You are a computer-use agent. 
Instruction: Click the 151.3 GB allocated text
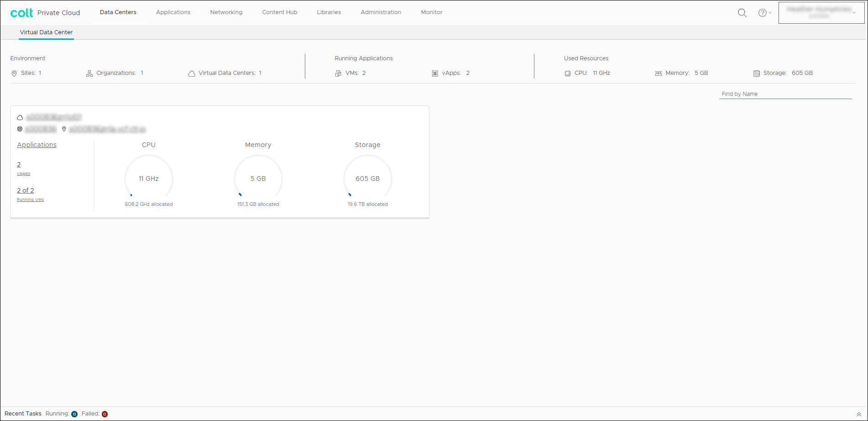258,204
